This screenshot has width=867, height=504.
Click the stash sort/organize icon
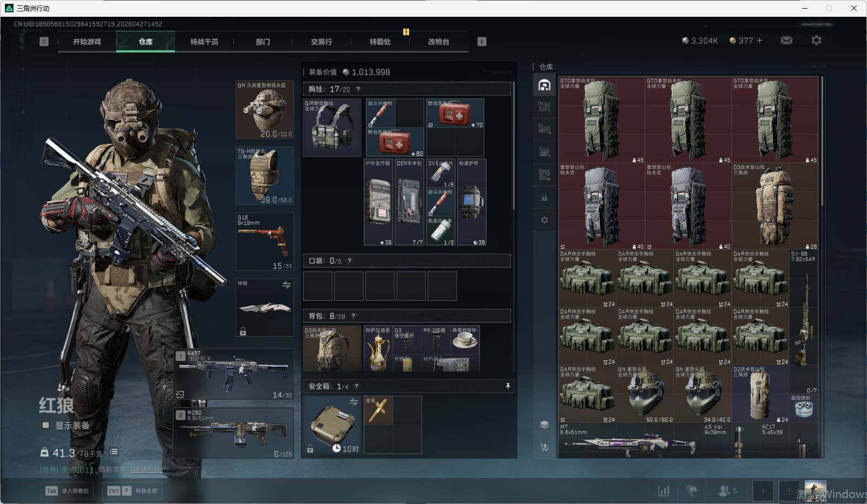point(544,447)
